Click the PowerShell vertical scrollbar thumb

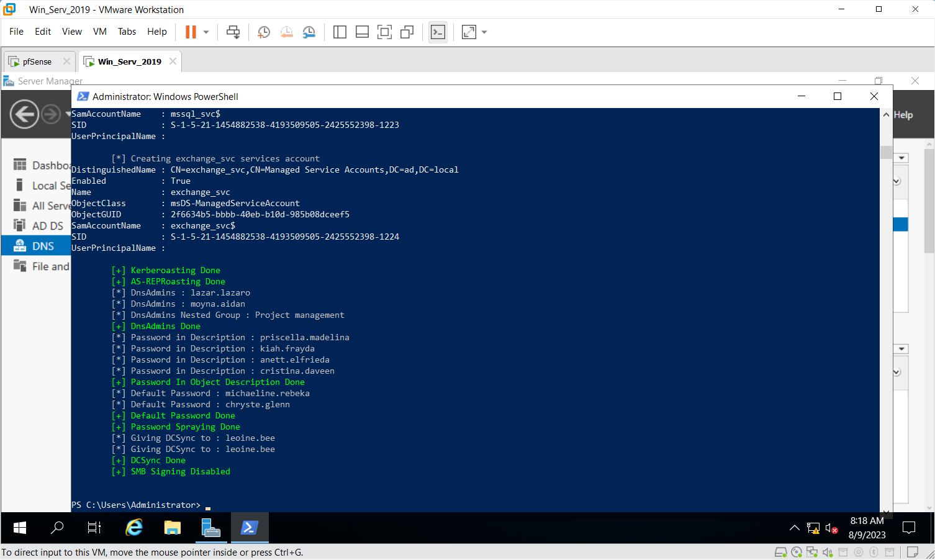tap(886, 152)
